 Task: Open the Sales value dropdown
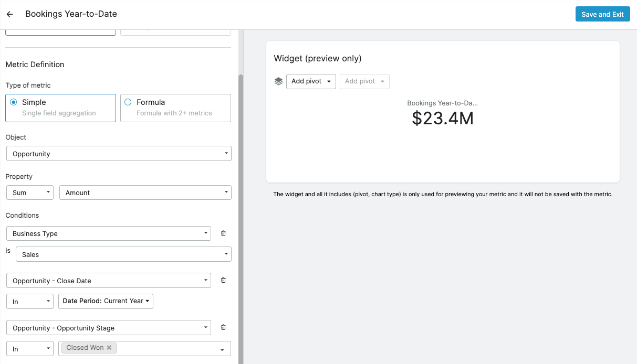click(123, 254)
